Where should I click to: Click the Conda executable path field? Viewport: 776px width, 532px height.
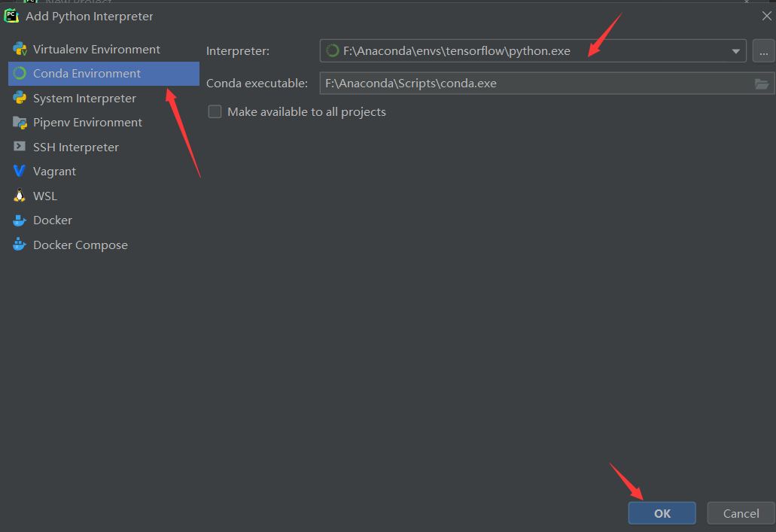point(547,83)
